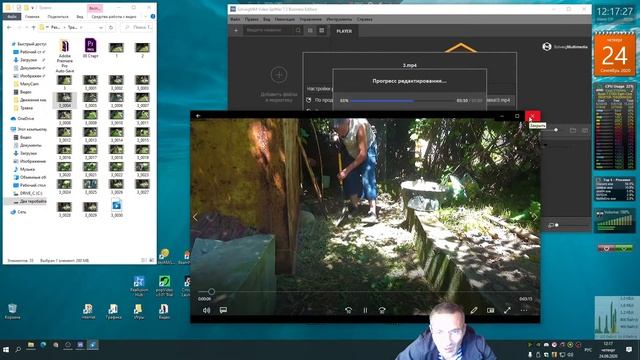Open Windows Start menu
This screenshot has width=640, height=360.
pyautogui.click(x=6, y=350)
